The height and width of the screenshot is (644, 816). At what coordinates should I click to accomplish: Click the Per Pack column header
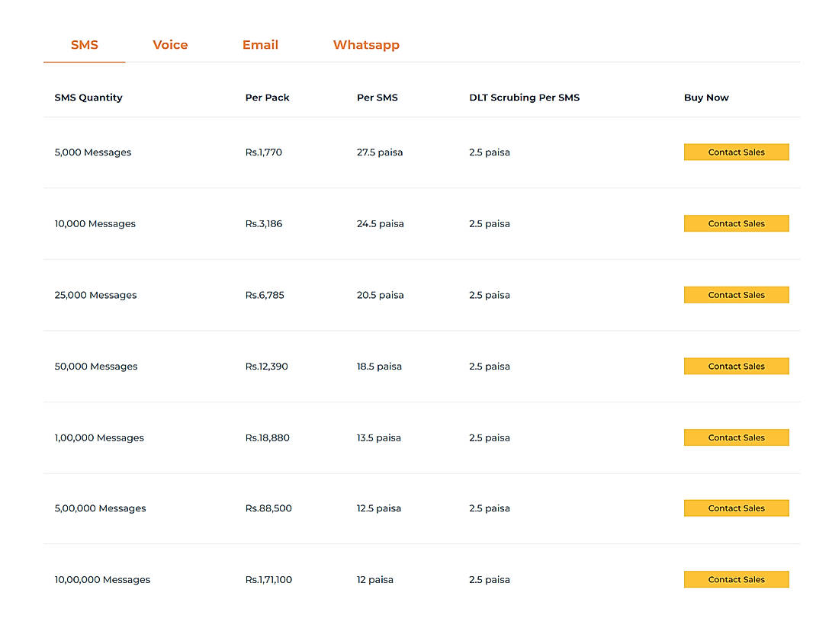click(x=268, y=98)
